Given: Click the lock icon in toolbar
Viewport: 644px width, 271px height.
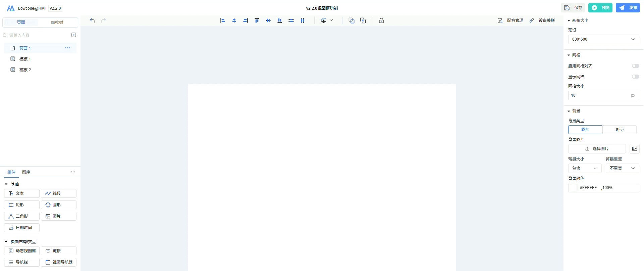Looking at the screenshot, I should click(x=381, y=20).
